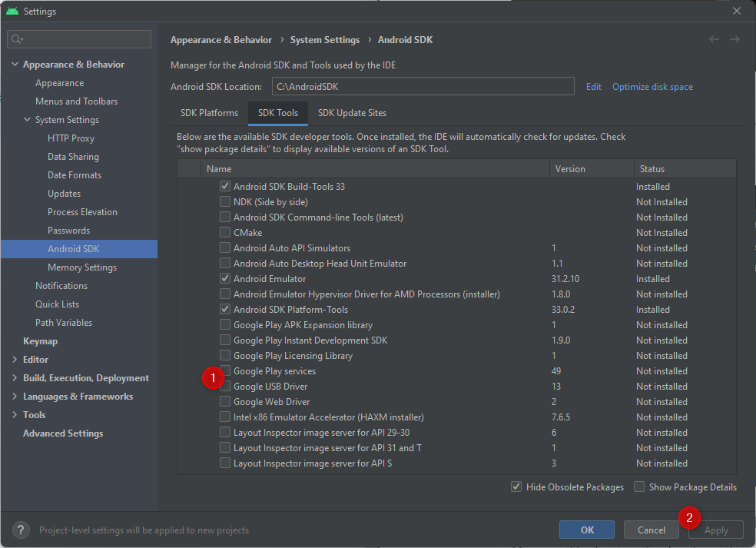Viewport: 756px width, 548px height.
Task: Check Google Play services row checkbox
Action: [224, 370]
